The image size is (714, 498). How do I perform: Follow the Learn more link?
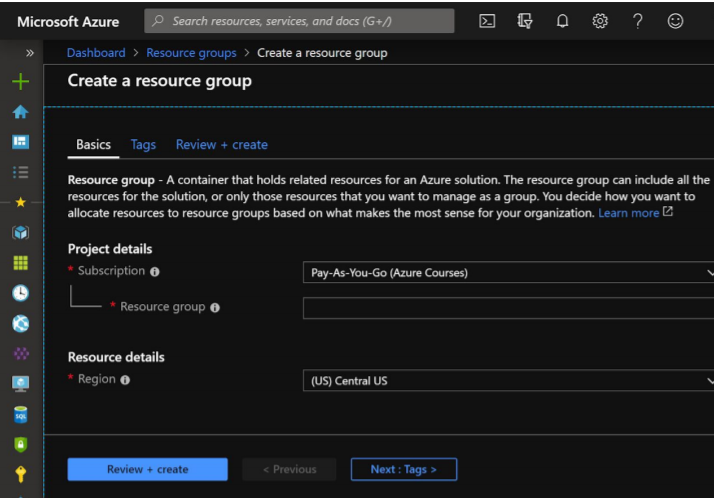tap(628, 214)
